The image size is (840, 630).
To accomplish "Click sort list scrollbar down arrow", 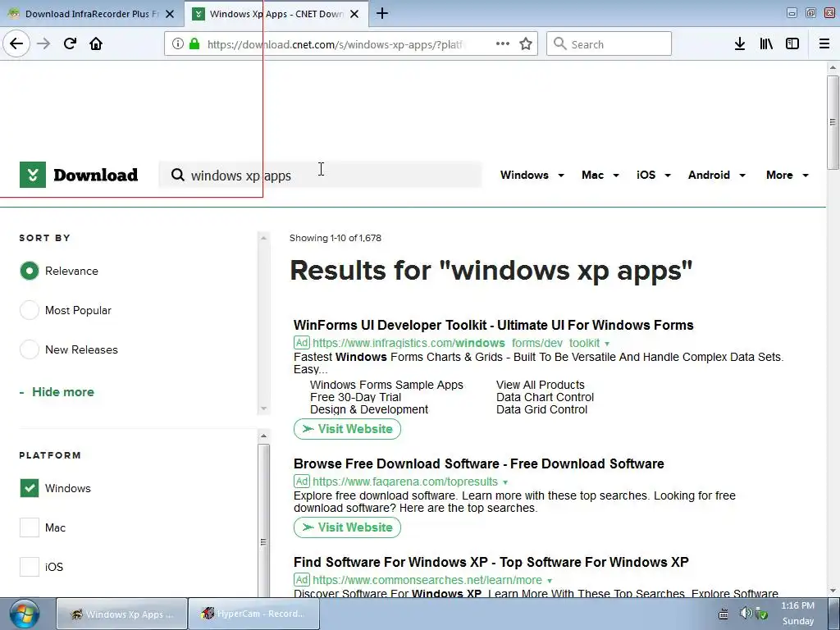I will [x=263, y=409].
